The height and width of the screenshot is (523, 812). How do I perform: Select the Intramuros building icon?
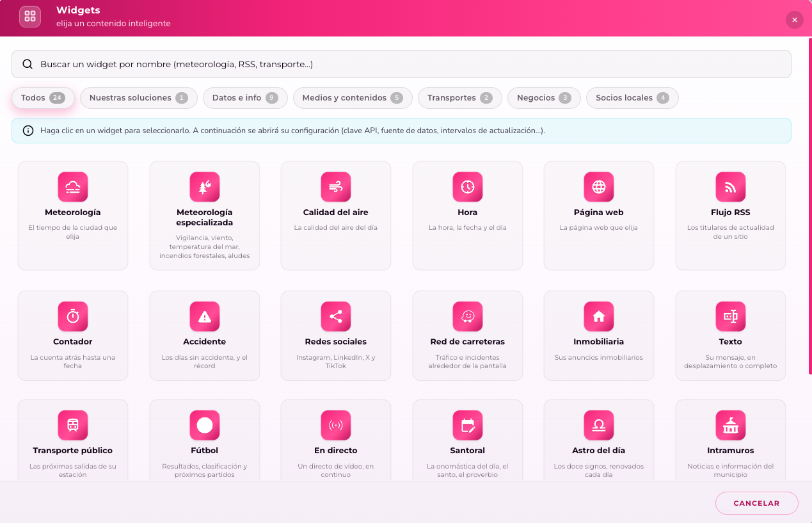[x=731, y=425]
